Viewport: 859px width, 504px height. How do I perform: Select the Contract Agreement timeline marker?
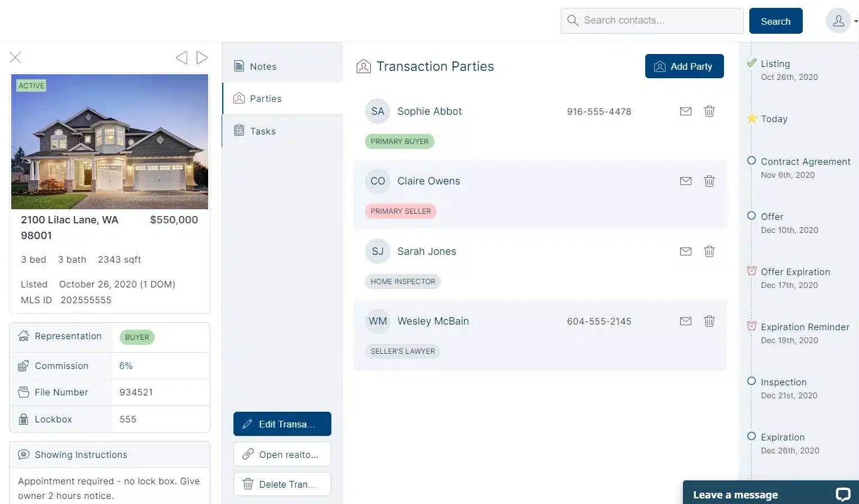point(752,161)
